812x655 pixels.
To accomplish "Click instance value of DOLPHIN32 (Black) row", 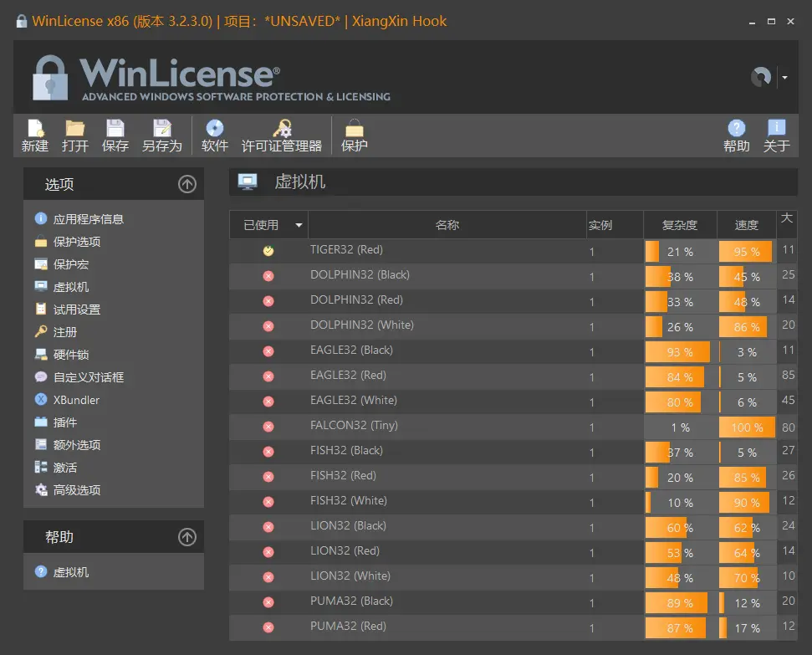I will (x=591, y=277).
